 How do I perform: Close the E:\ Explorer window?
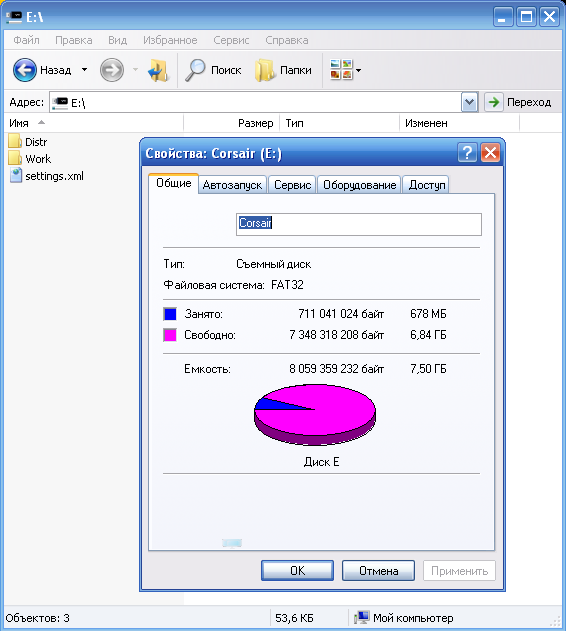(x=549, y=16)
